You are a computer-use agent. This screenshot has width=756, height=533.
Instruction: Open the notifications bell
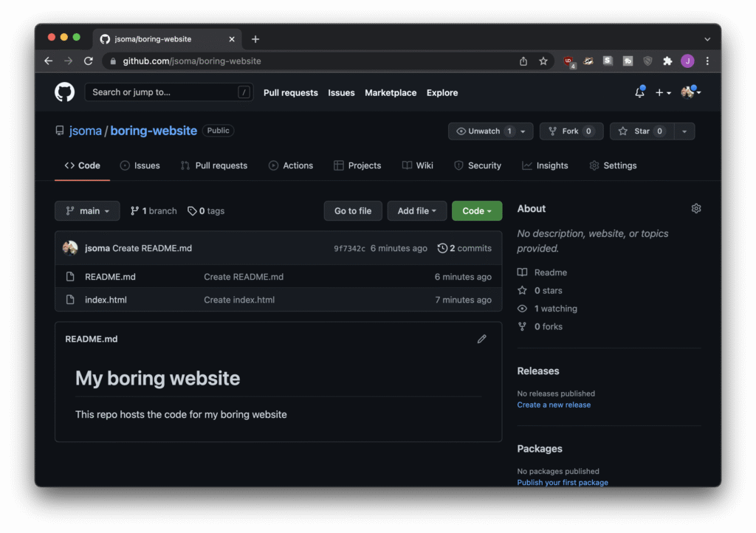pos(639,92)
